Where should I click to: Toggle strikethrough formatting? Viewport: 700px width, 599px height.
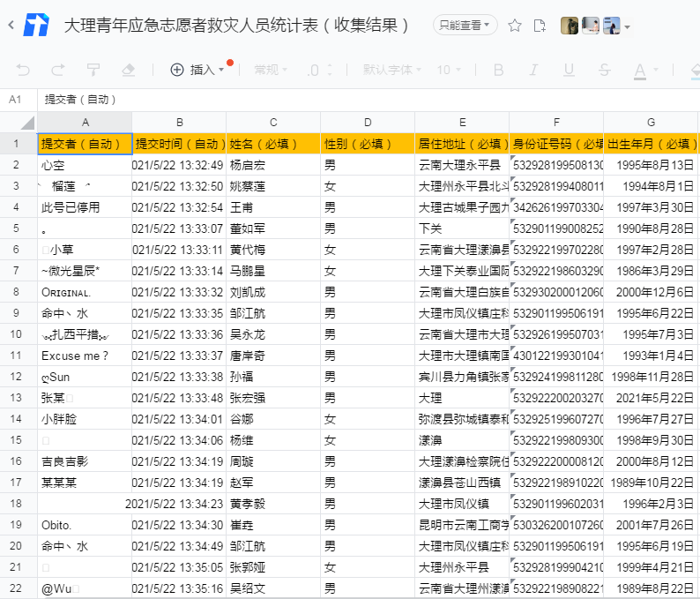[604, 70]
